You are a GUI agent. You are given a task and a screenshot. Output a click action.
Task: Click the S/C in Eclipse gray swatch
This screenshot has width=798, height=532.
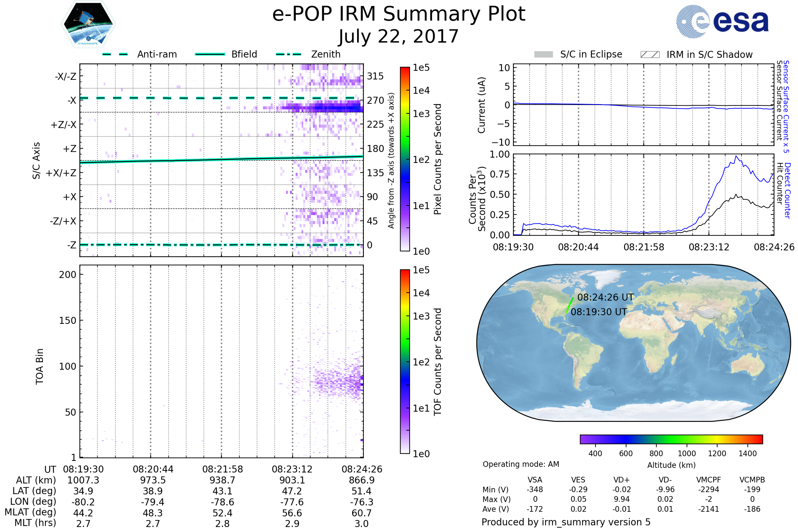pyautogui.click(x=543, y=55)
